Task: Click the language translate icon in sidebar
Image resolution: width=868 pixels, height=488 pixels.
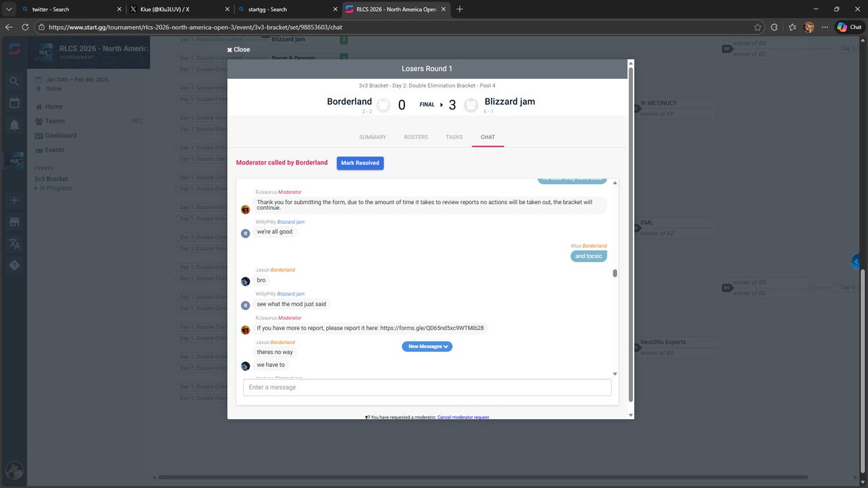Action: 14,244
